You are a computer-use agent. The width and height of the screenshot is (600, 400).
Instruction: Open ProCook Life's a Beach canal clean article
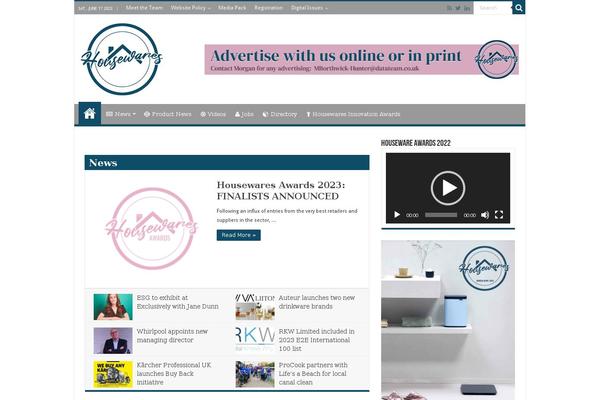[x=313, y=374]
